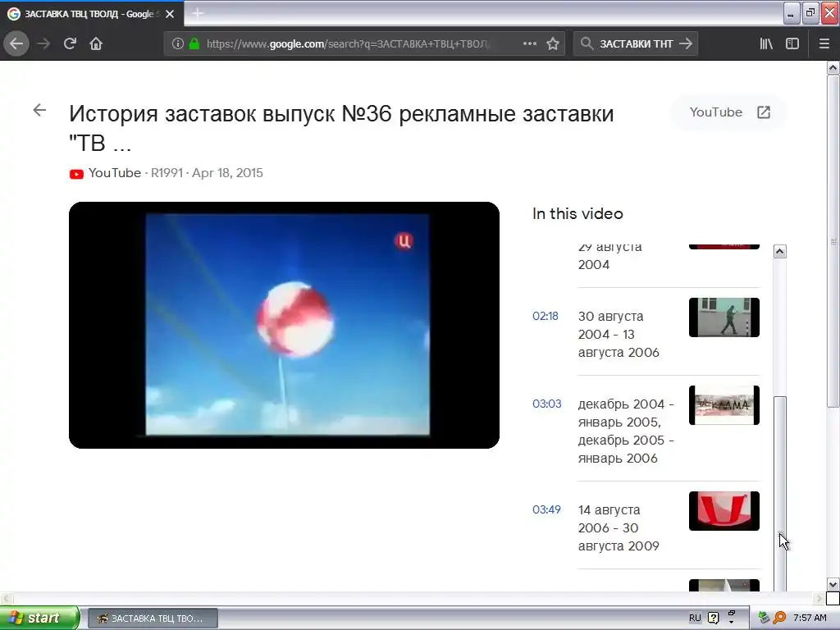
Task: Select chapter 30 августа 2004 - 13 августа 2006
Action: coord(619,335)
